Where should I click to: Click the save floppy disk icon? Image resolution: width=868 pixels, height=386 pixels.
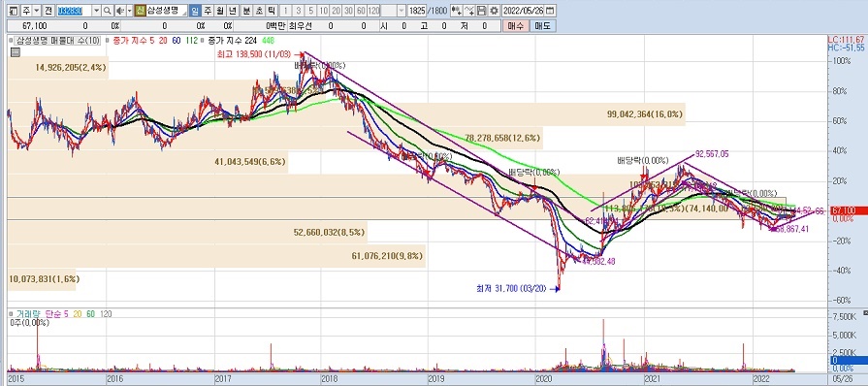(x=481, y=11)
